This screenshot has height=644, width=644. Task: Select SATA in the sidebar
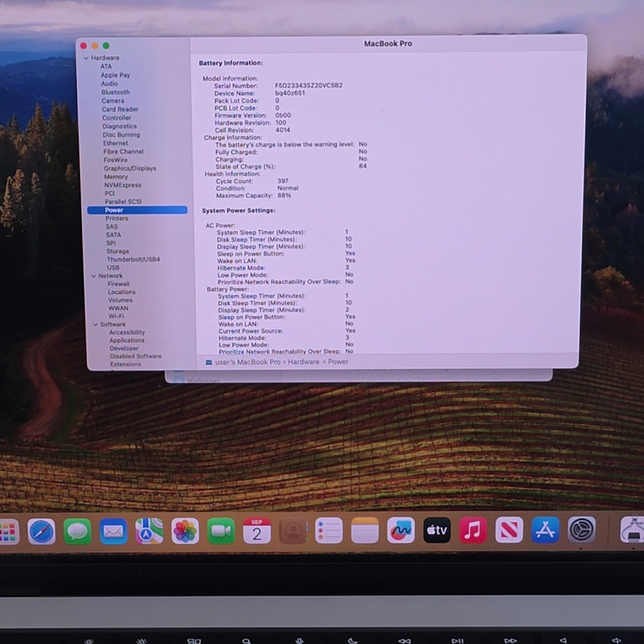(x=113, y=235)
